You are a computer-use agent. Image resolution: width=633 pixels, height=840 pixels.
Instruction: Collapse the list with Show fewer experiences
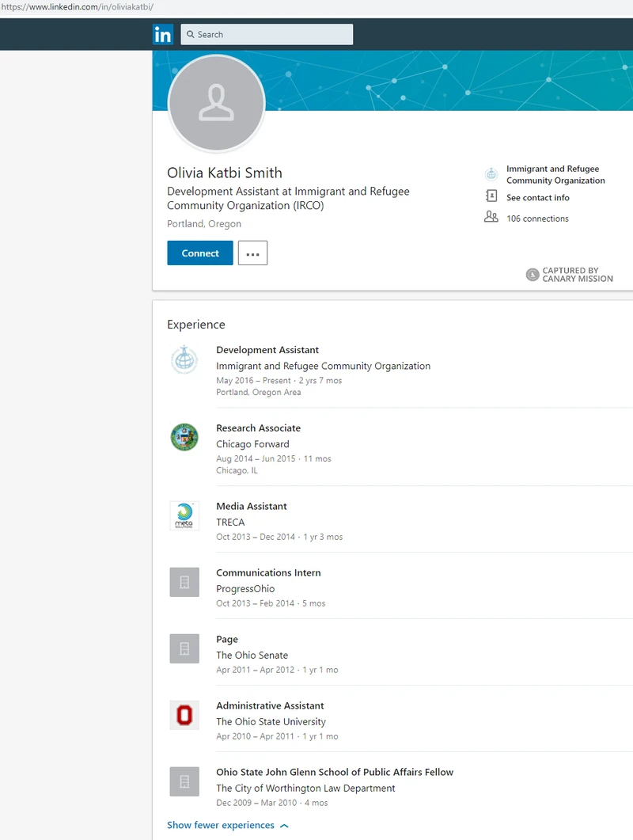tap(221, 825)
